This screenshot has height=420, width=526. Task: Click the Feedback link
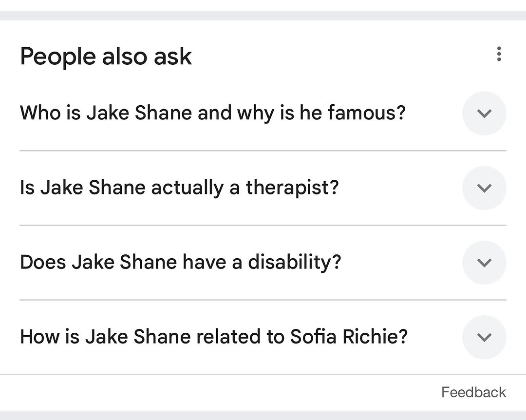(x=473, y=392)
